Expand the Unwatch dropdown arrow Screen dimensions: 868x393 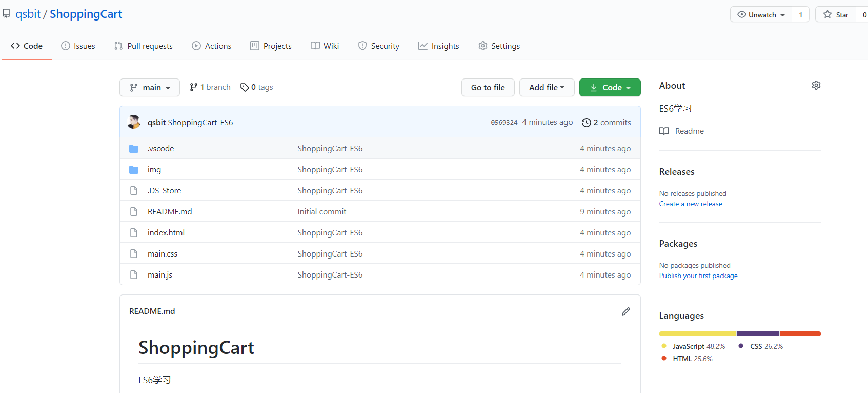(783, 15)
